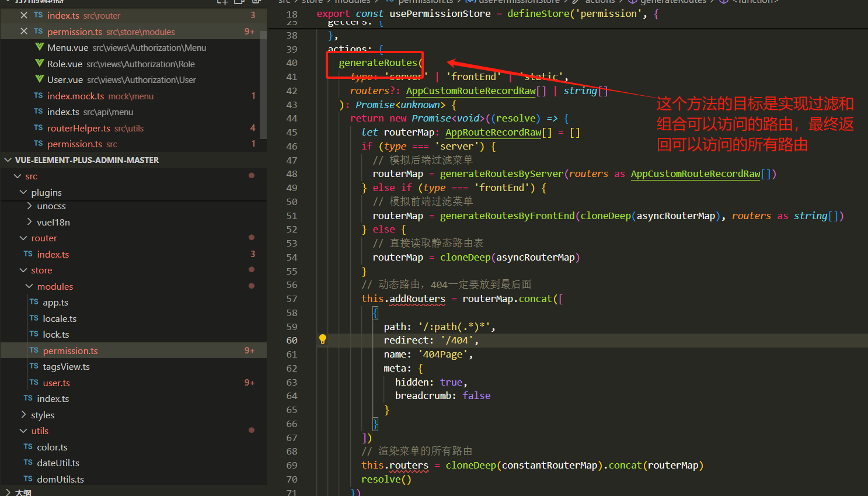
Task: Click the TS icon beside app.ts
Action: point(34,302)
